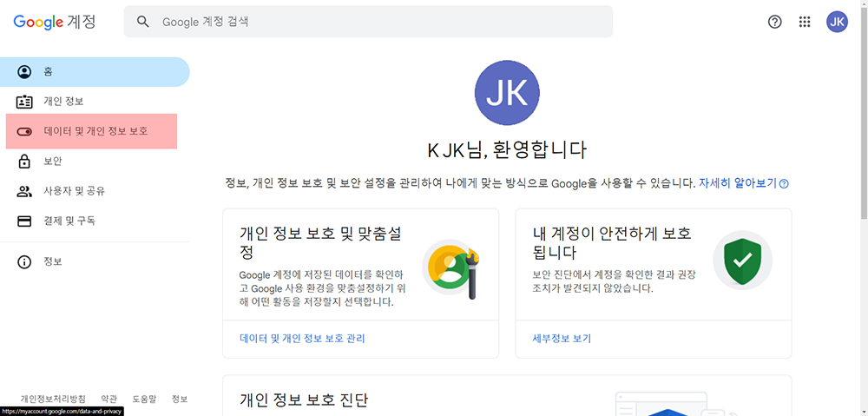
Task: Open 도움말 footer link
Action: (144, 399)
